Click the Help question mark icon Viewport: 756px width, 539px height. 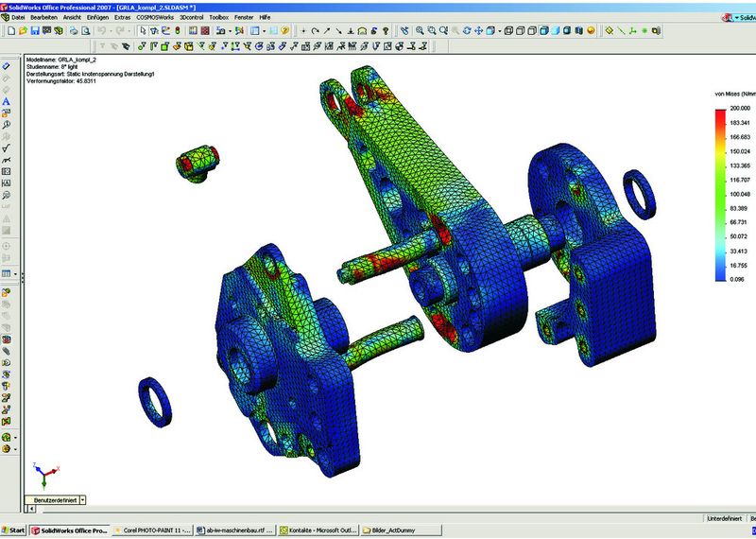click(283, 31)
